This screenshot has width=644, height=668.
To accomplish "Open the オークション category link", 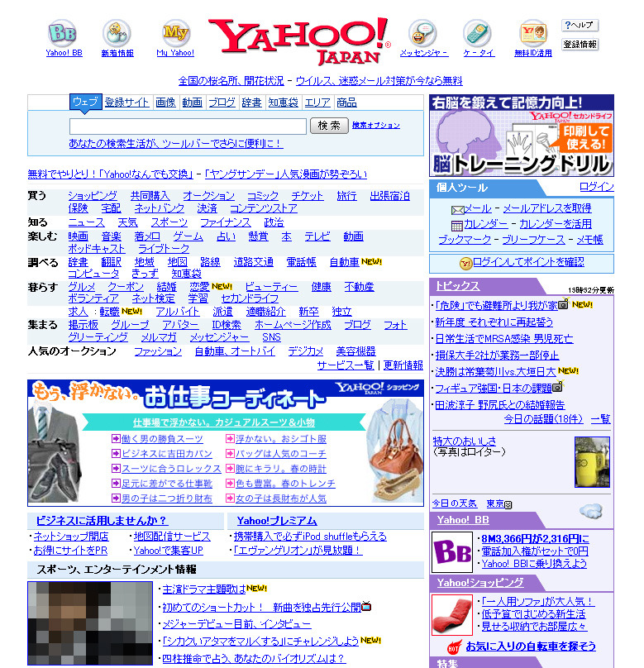I will click(208, 196).
